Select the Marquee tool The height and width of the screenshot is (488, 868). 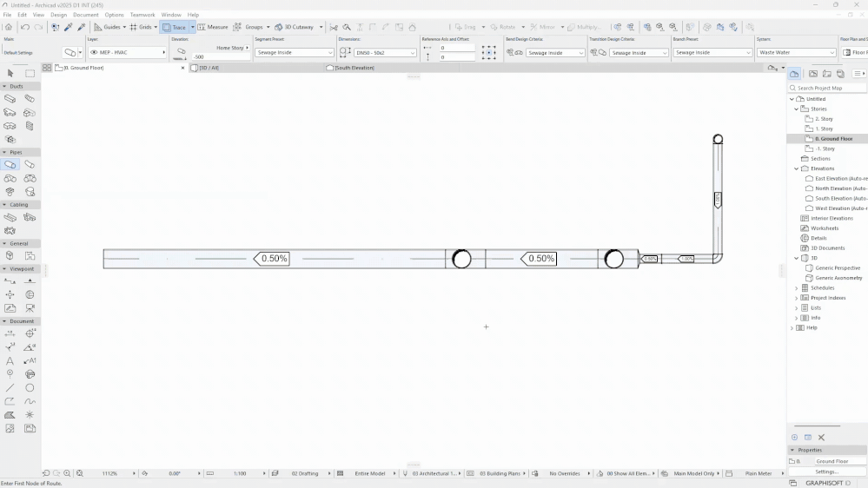pos(30,73)
